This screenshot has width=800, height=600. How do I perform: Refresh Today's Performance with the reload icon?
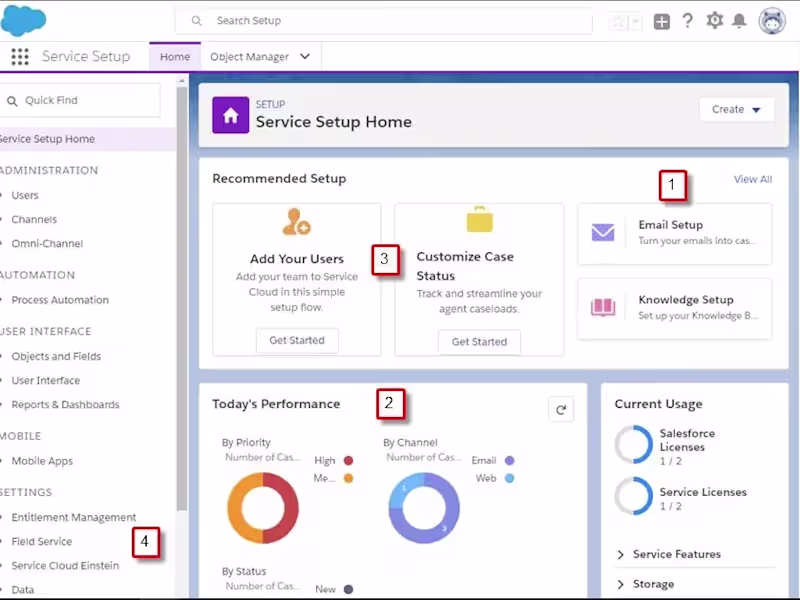(561, 410)
